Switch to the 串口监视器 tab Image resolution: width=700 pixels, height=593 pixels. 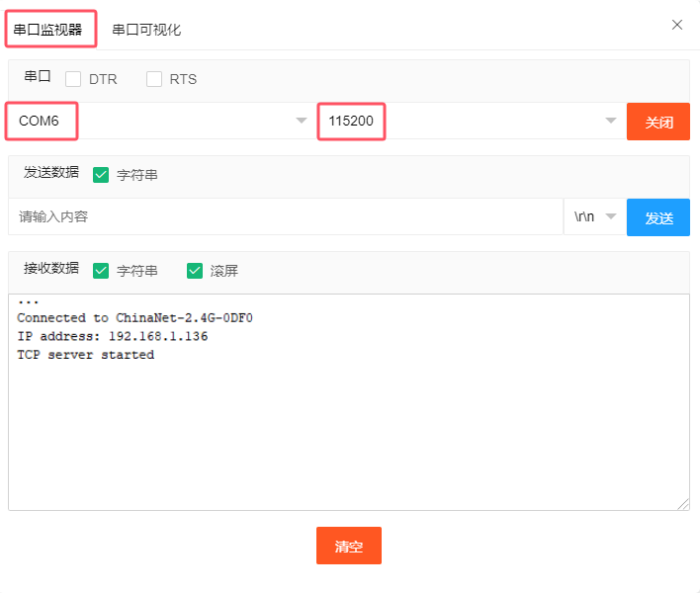(48, 30)
